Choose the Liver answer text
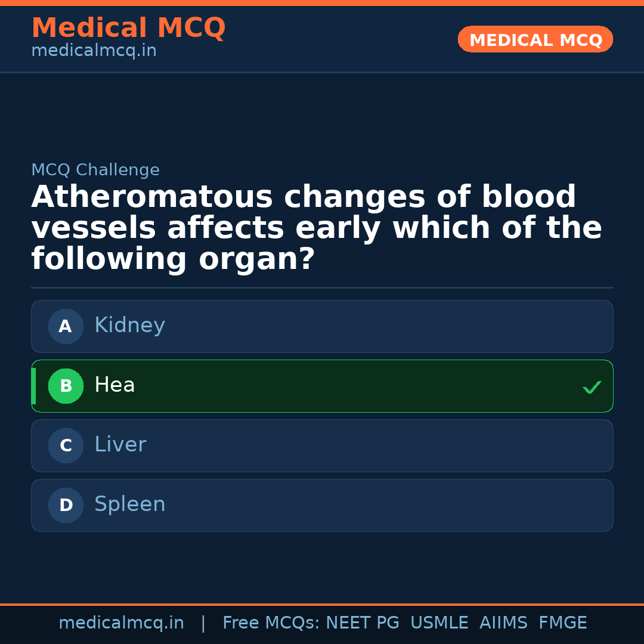The height and width of the screenshot is (644, 644). (120, 445)
